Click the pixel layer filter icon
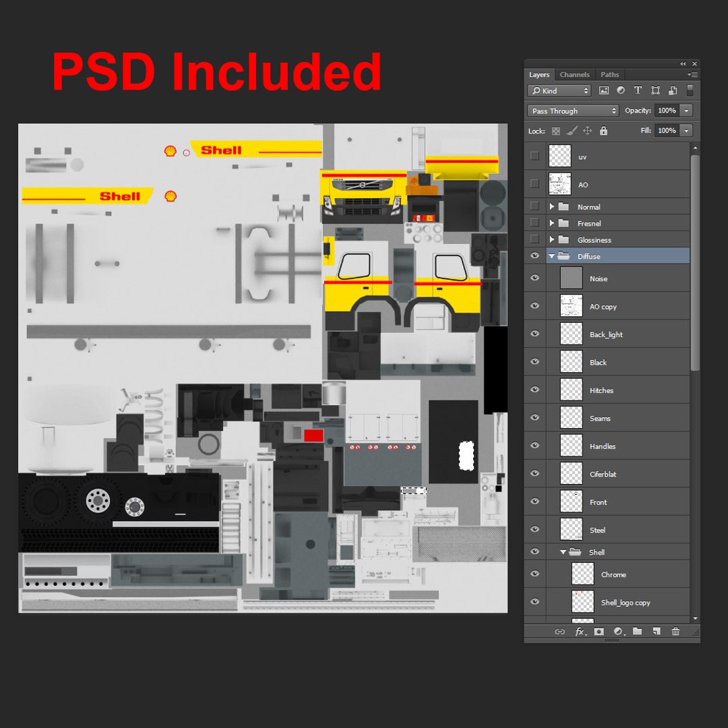Screen dimensions: 728x728 pos(603,90)
